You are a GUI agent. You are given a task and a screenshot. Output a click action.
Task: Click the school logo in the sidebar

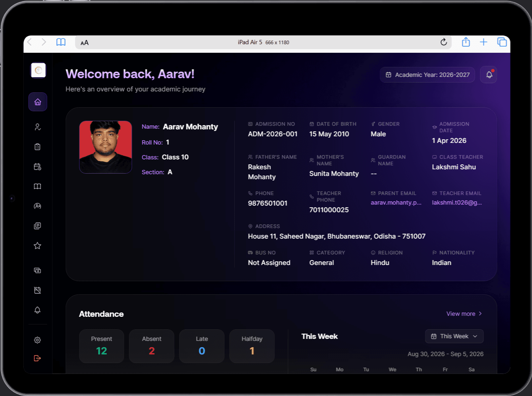(38, 70)
